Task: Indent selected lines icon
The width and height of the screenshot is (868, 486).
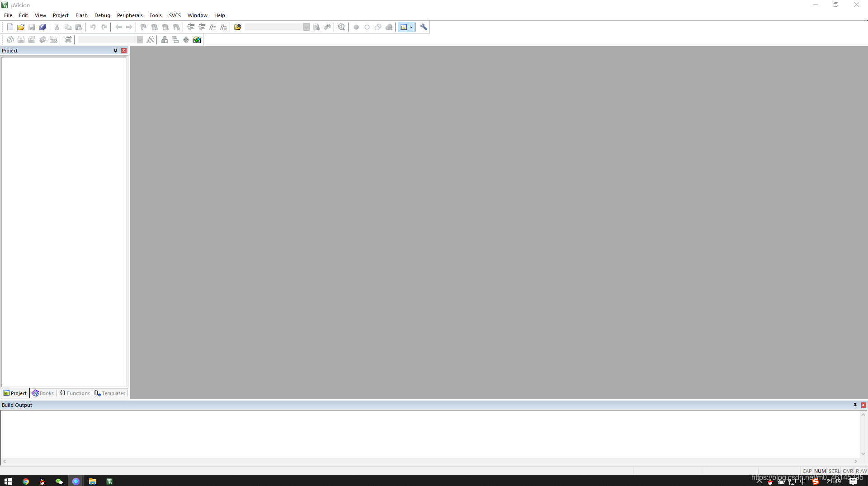Action: 191,27
